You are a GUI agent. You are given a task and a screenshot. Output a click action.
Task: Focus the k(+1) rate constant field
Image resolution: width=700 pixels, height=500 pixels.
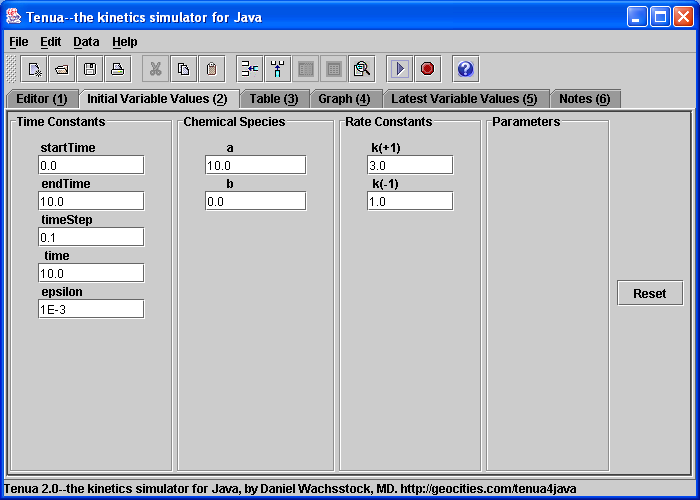[410, 165]
